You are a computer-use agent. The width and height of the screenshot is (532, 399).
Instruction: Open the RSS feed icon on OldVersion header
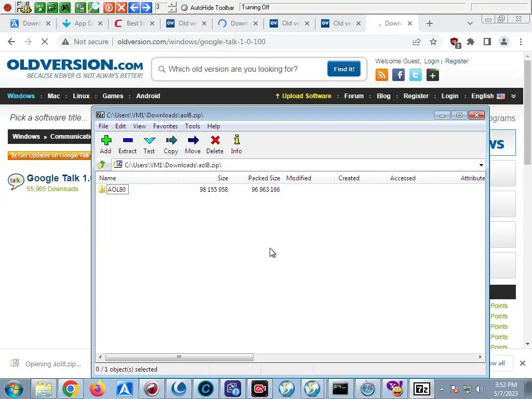click(382, 75)
